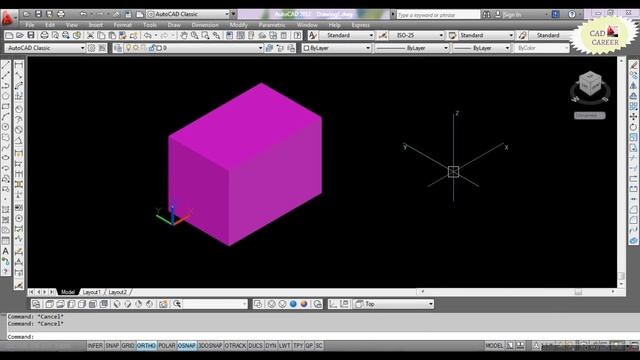
Task: Toggle OTRACK in status bar
Action: point(235,346)
